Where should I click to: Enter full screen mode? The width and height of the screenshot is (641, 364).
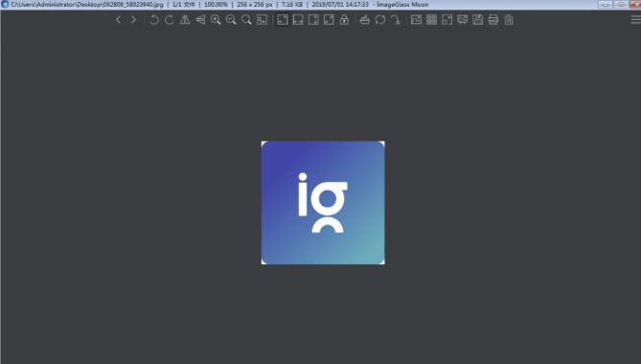coord(446,19)
